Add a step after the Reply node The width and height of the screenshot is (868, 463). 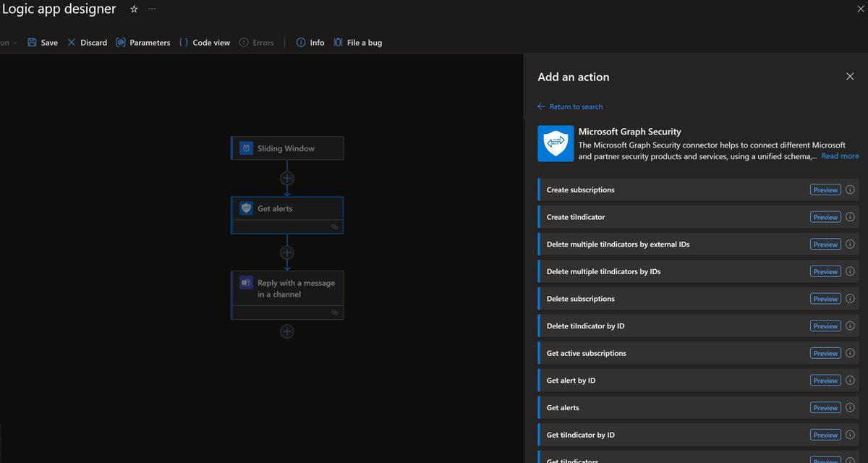(x=287, y=331)
